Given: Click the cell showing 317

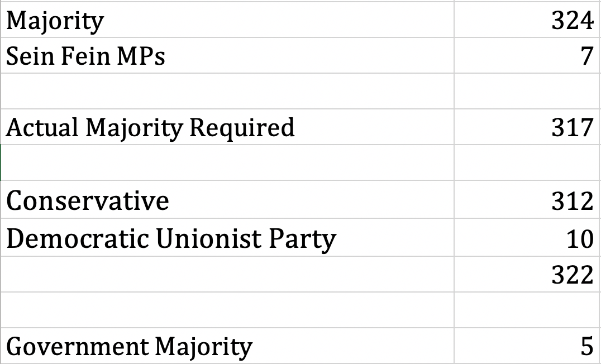Looking at the screenshot, I should tap(527, 127).
